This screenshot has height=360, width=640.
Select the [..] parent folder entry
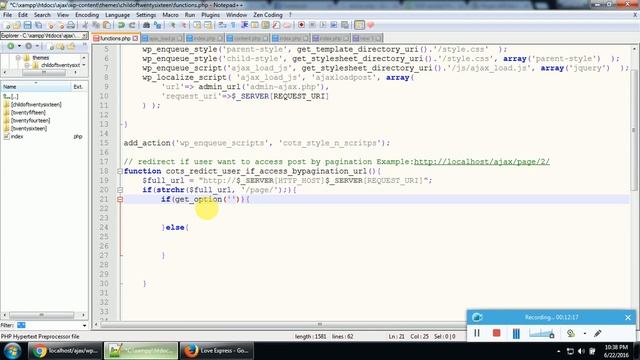[x=11, y=97]
